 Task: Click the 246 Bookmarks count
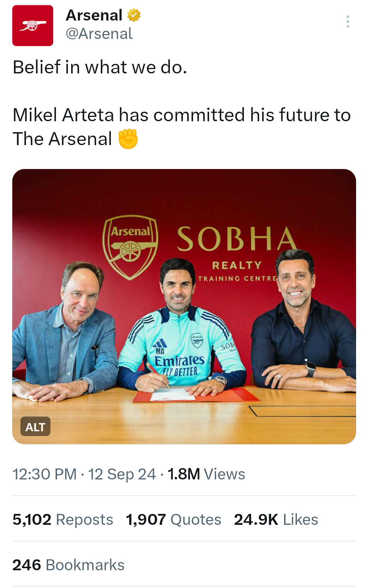click(69, 565)
